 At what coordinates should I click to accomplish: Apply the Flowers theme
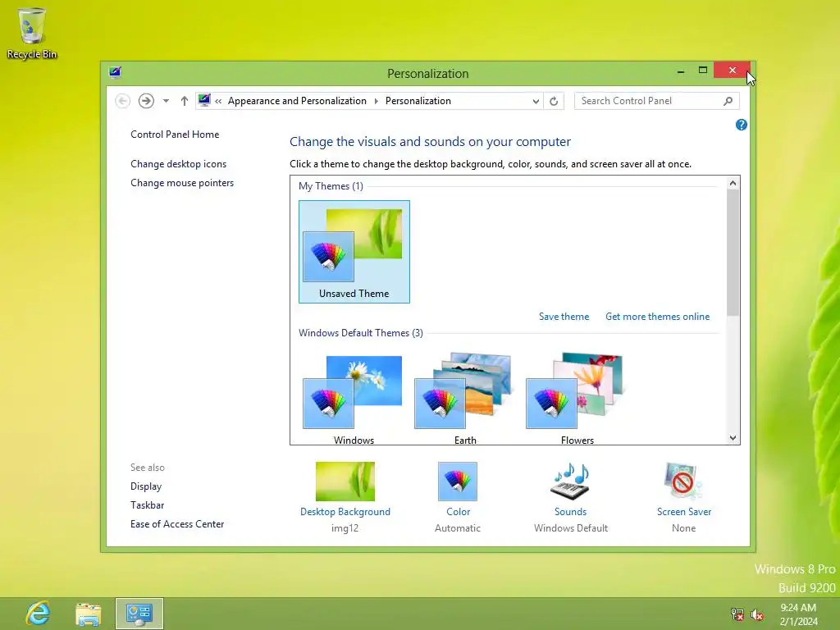click(577, 398)
